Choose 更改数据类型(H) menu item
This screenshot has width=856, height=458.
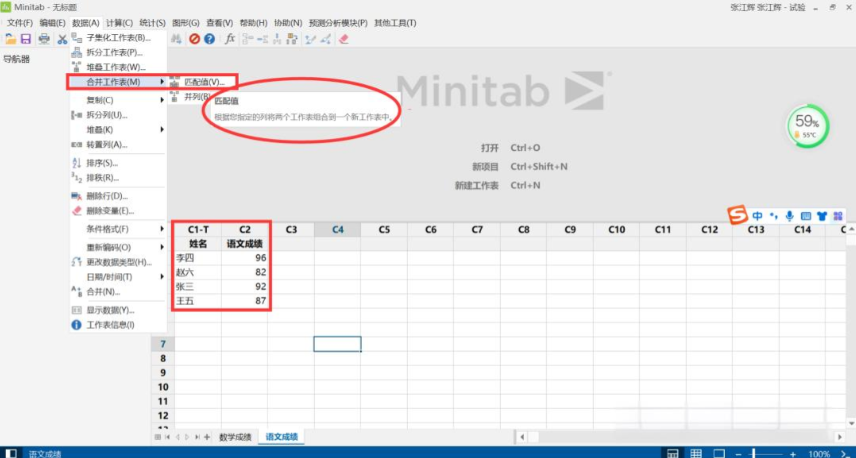tap(118, 262)
